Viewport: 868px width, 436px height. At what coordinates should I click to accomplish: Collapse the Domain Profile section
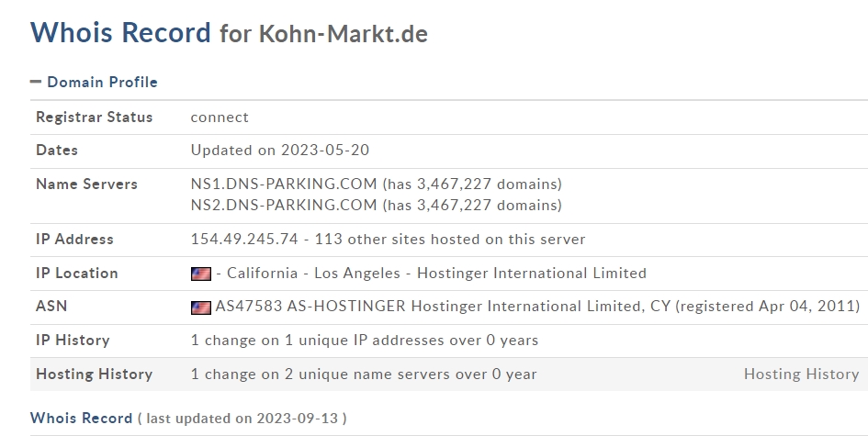click(36, 82)
